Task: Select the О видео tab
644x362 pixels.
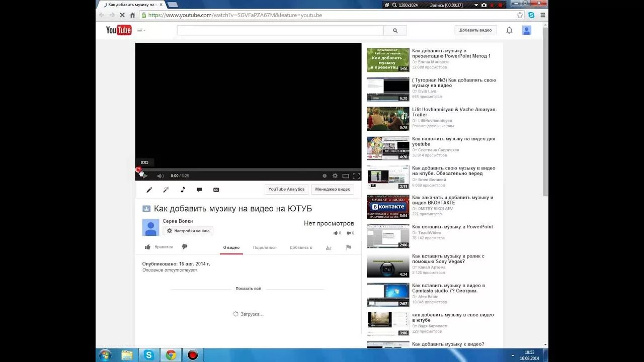Action: [x=231, y=247]
